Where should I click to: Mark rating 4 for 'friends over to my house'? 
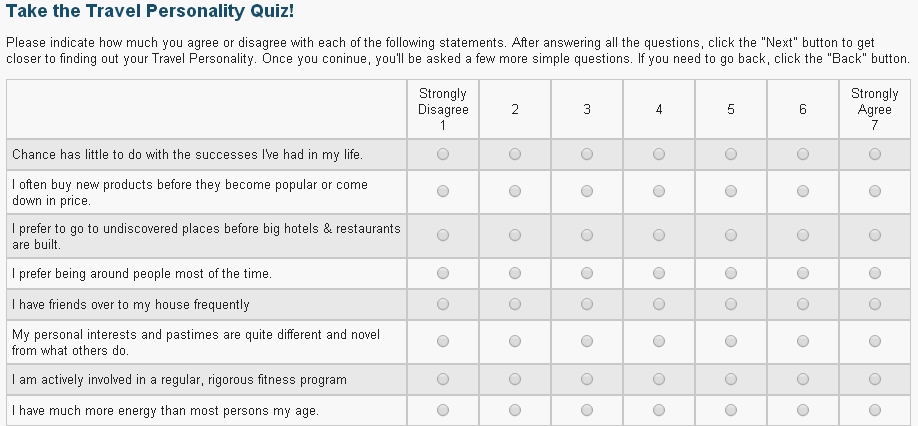coord(659,304)
